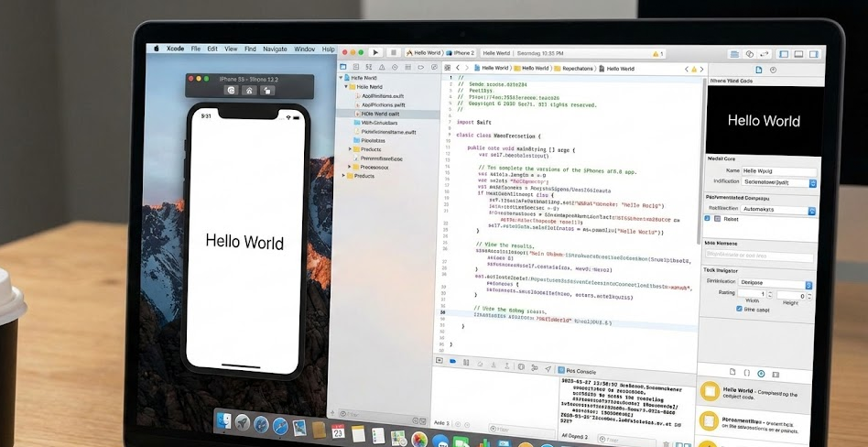Open the Report navigator tab icon
The height and width of the screenshot is (447, 868).
(x=433, y=67)
